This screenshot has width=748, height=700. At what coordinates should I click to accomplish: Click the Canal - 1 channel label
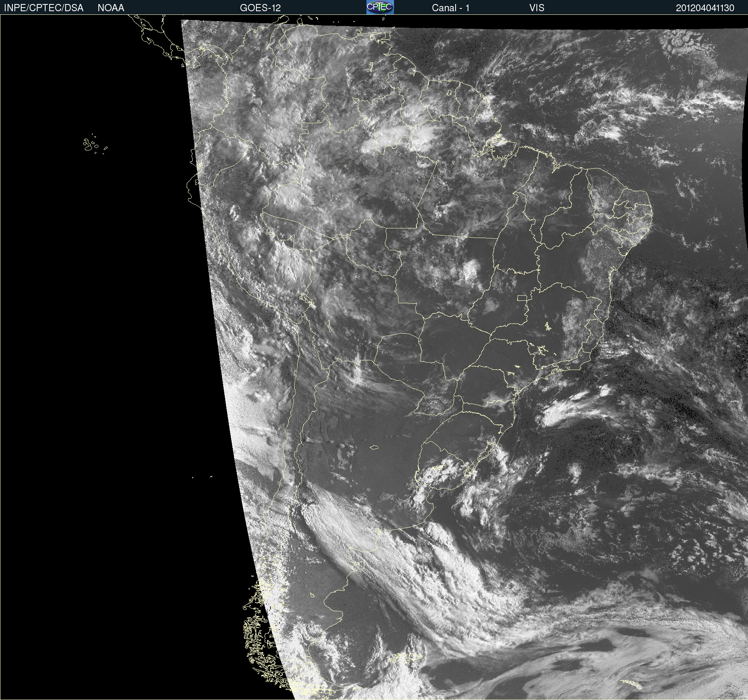point(450,8)
